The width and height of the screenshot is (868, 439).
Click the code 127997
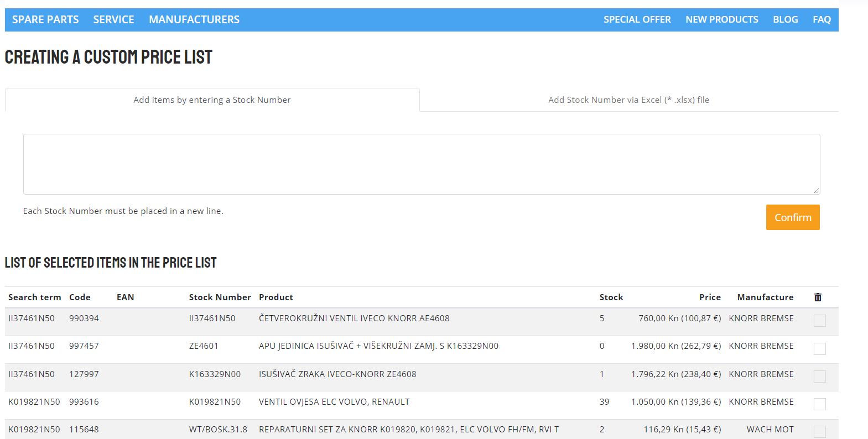[84, 374]
